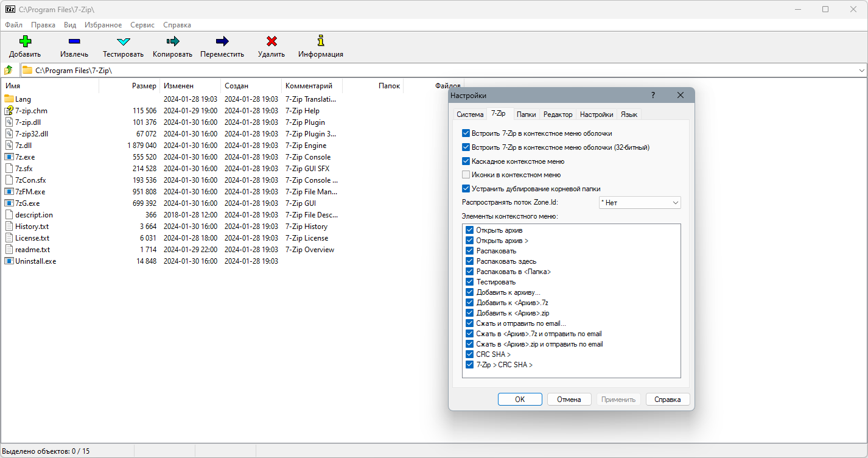The height and width of the screenshot is (458, 868).
Task: Click the red X Удалить icon
Action: pos(271,41)
